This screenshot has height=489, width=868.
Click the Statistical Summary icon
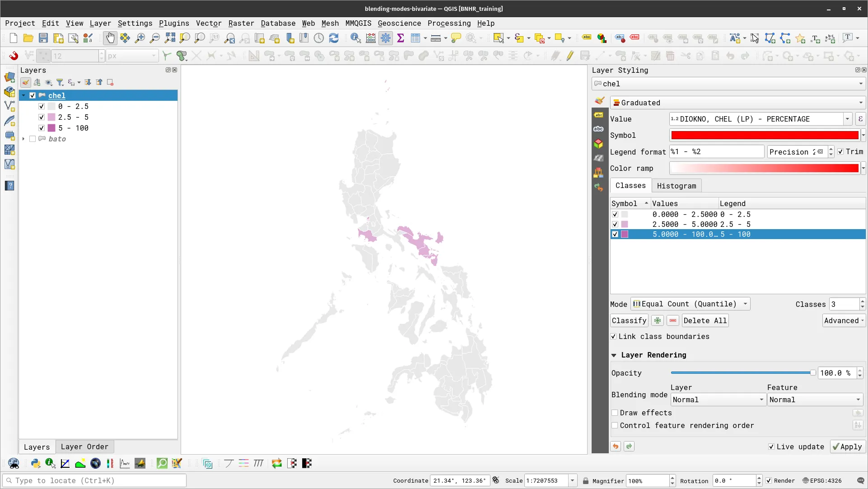pos(401,38)
